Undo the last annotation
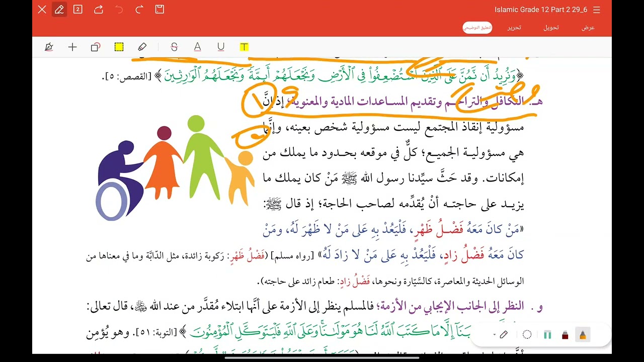The image size is (644, 362). (119, 9)
